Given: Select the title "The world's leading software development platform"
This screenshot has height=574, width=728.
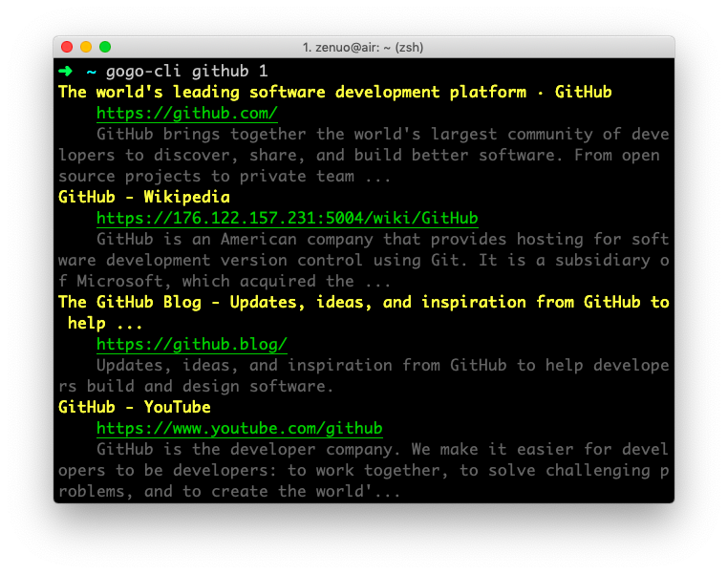Looking at the screenshot, I should click(292, 92).
